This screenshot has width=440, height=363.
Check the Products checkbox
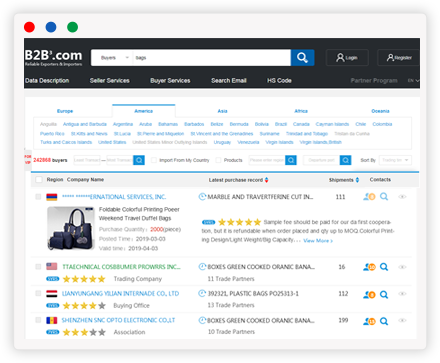coord(218,160)
